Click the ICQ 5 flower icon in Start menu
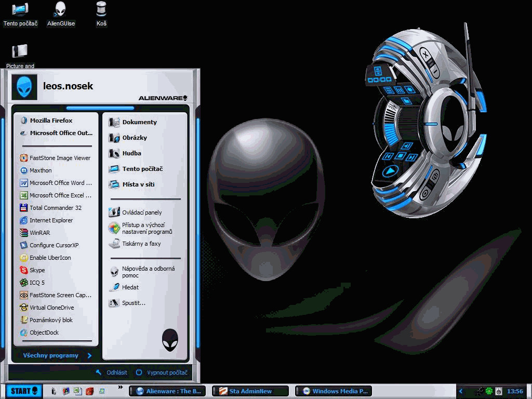Viewport: 532px width, 399px height. 23,283
